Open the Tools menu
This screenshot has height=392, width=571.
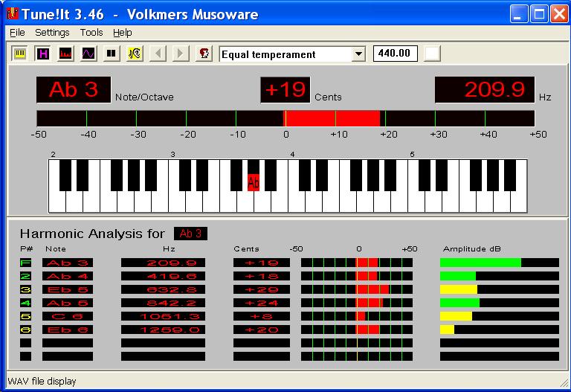coord(91,33)
